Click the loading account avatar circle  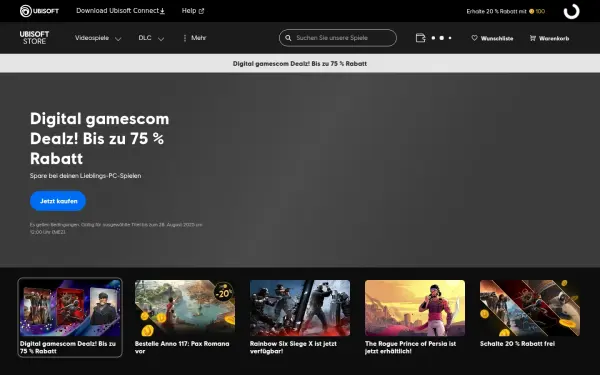pyautogui.click(x=571, y=11)
